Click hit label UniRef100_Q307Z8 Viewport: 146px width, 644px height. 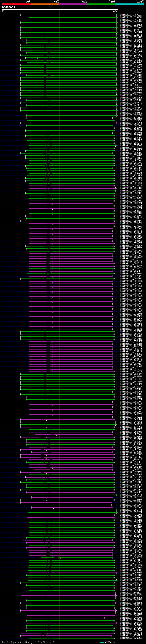click(131, 110)
